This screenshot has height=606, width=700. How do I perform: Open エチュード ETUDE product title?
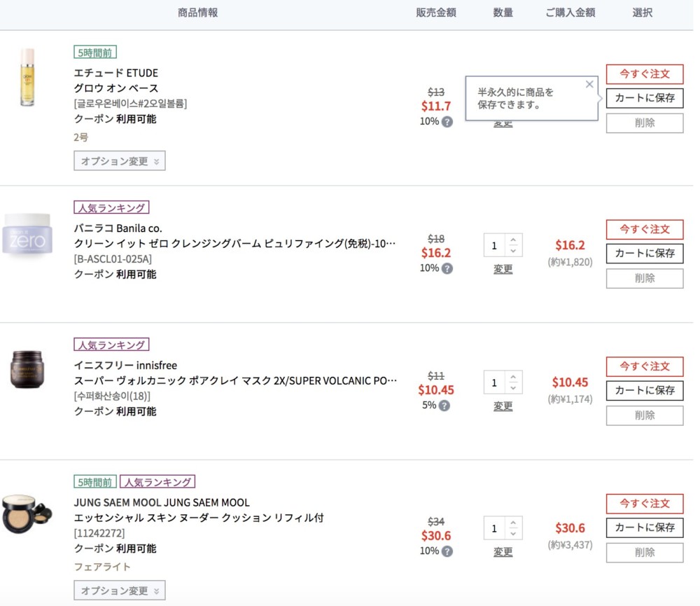tap(116, 73)
